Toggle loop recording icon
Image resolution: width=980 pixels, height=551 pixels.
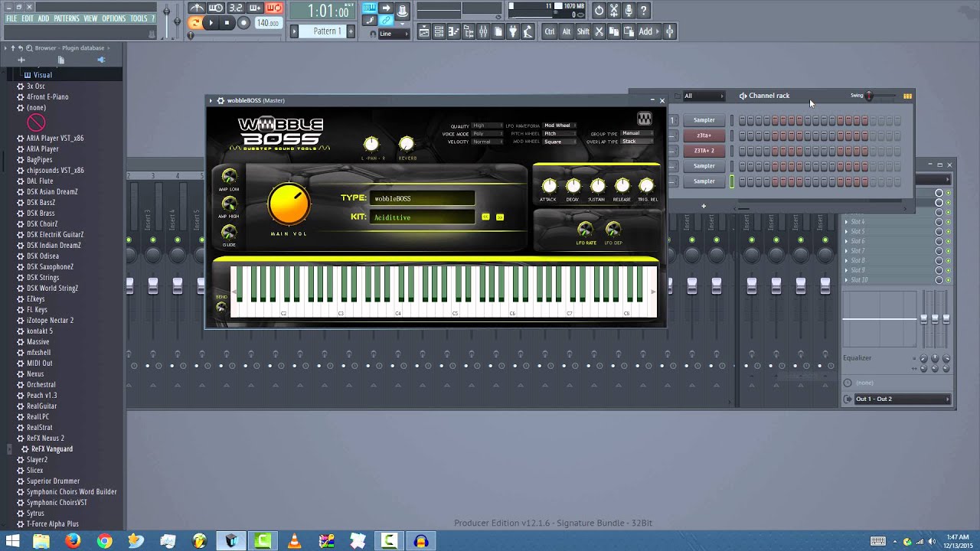[274, 8]
